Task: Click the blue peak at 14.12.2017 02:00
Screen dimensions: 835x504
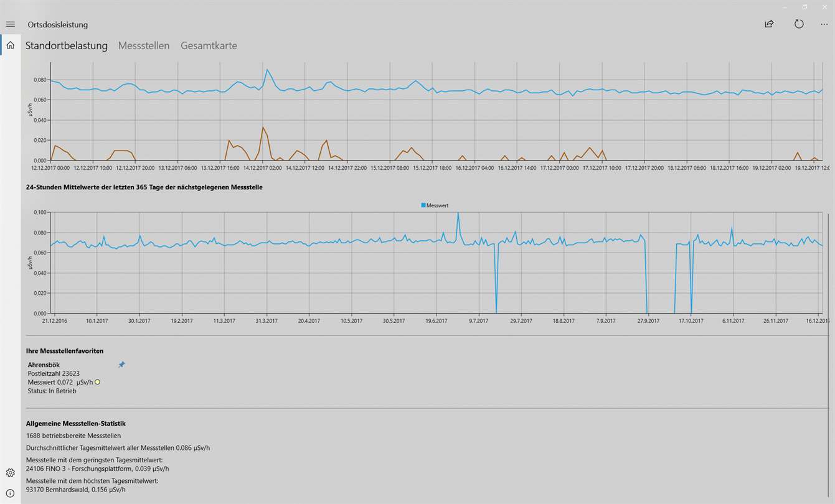Action: tap(267, 70)
